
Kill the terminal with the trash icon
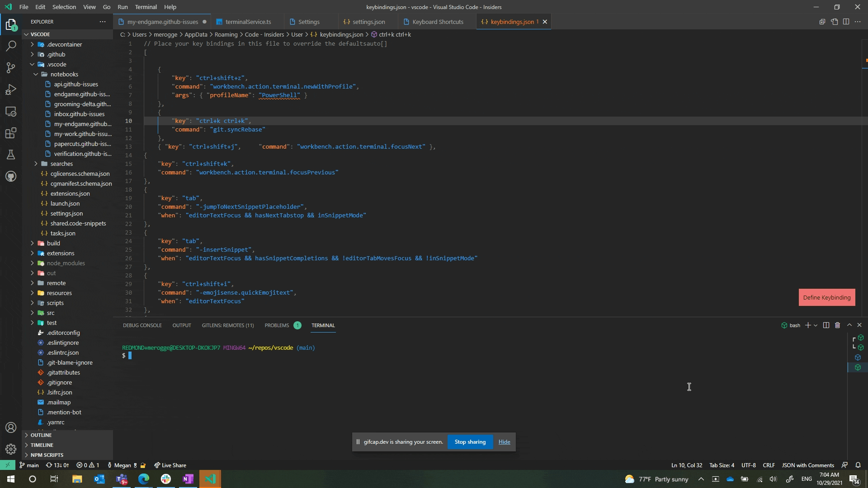(837, 325)
